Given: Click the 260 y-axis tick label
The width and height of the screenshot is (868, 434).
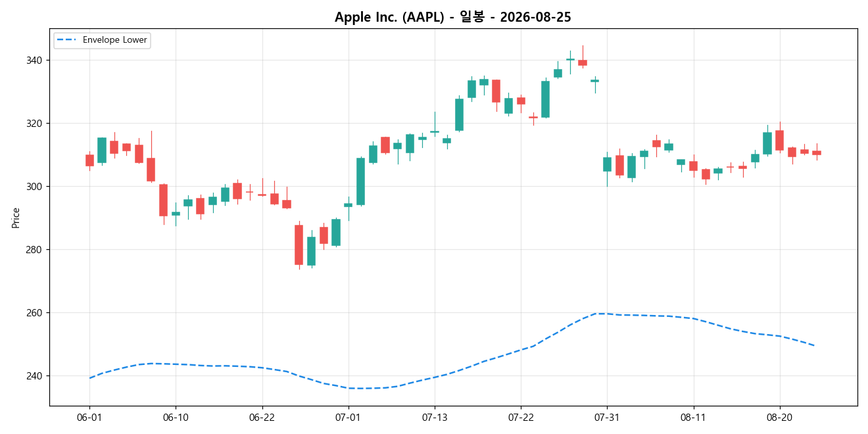Looking at the screenshot, I should [35, 313].
